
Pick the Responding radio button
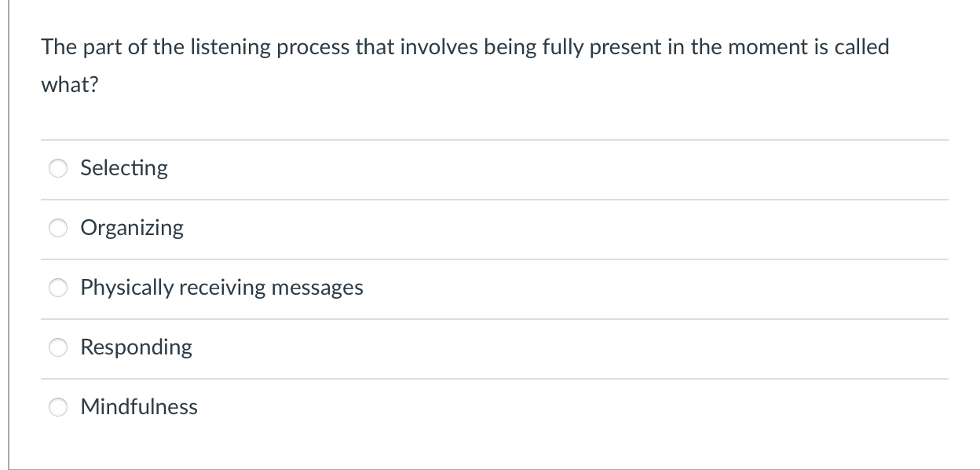coord(60,348)
